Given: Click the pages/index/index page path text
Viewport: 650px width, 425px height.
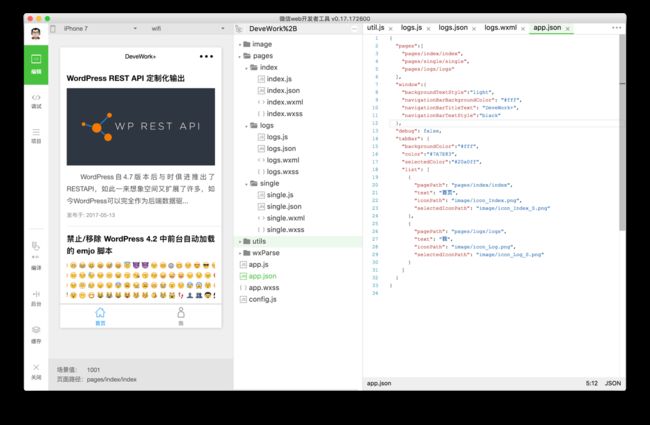Looking at the screenshot, I should 112,379.
